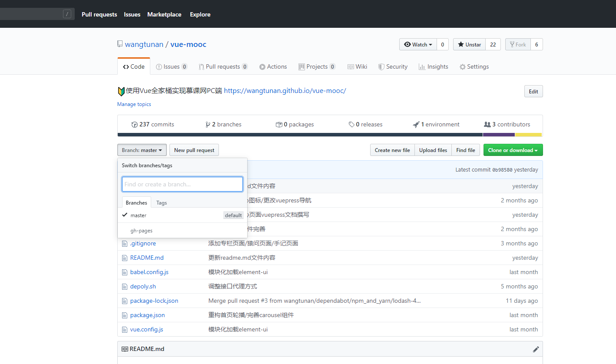Click the file icon next to package-lock.json
Screen dimensions: 616x364
tap(124, 301)
